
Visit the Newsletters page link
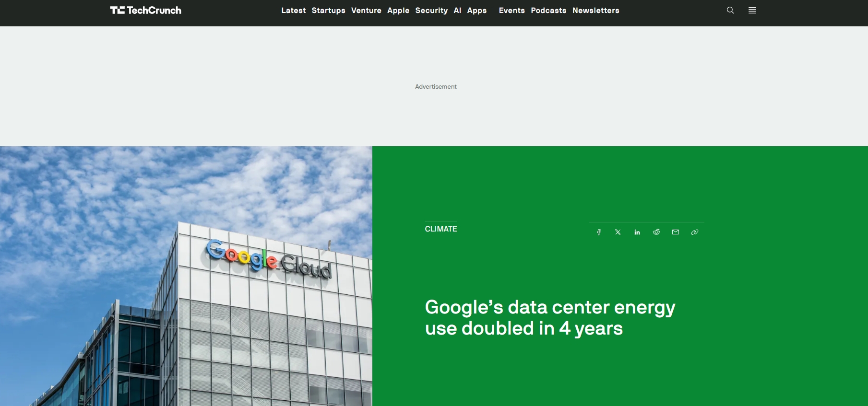(x=596, y=10)
